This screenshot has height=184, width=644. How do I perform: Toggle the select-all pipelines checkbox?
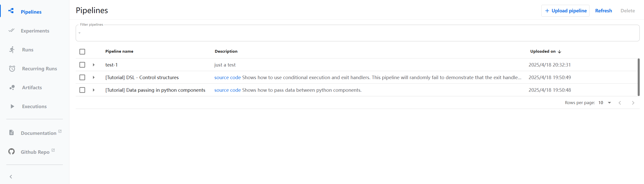[82, 52]
